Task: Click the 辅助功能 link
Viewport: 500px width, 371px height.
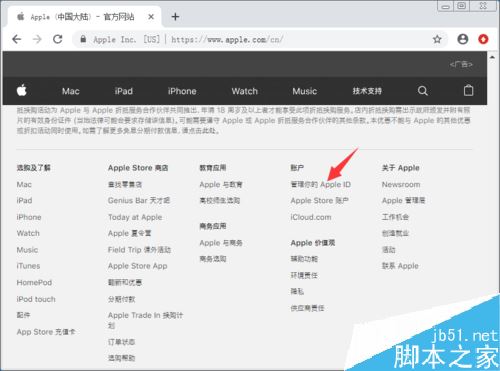Action: click(304, 259)
